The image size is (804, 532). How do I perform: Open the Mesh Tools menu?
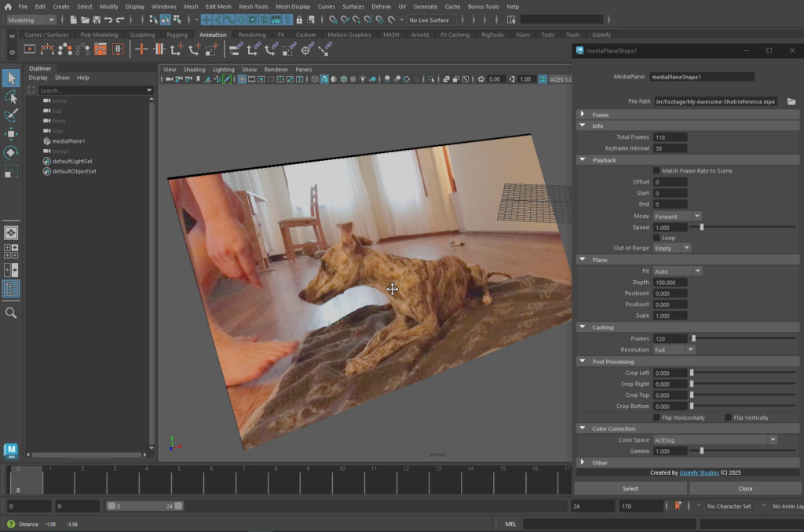[254, 6]
